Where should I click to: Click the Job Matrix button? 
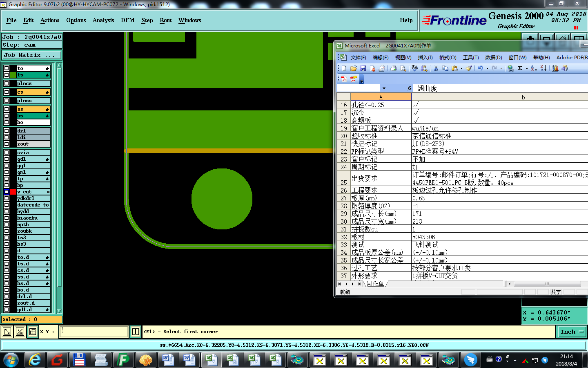pos(32,55)
